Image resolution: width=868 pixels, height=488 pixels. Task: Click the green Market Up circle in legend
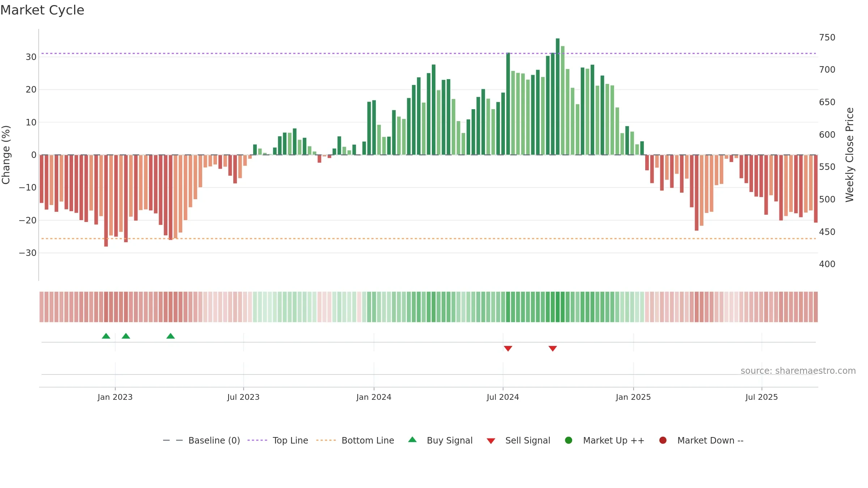pos(569,440)
